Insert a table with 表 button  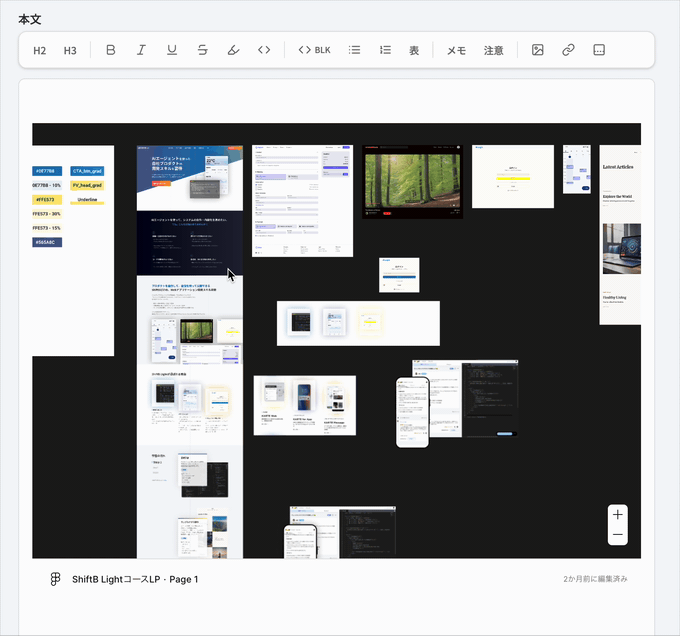click(x=414, y=50)
